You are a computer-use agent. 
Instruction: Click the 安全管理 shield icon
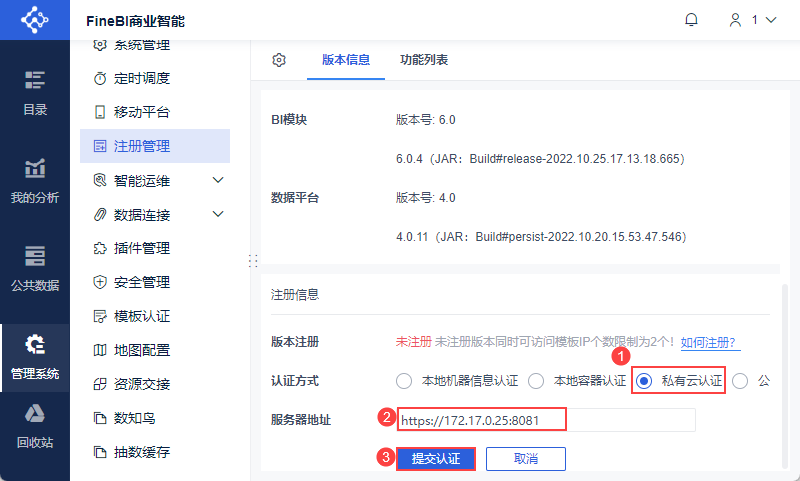pos(100,282)
